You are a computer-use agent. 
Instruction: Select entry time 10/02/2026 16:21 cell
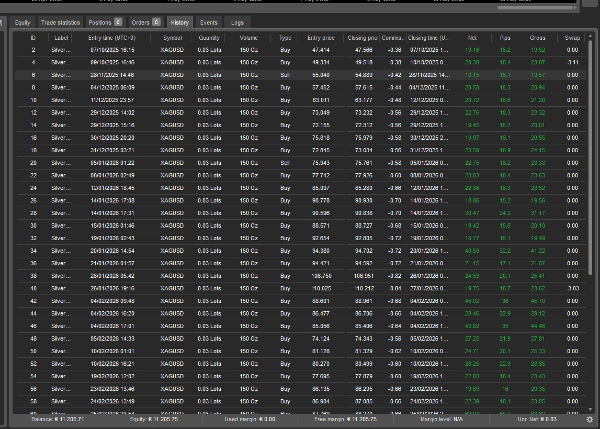tap(112, 364)
